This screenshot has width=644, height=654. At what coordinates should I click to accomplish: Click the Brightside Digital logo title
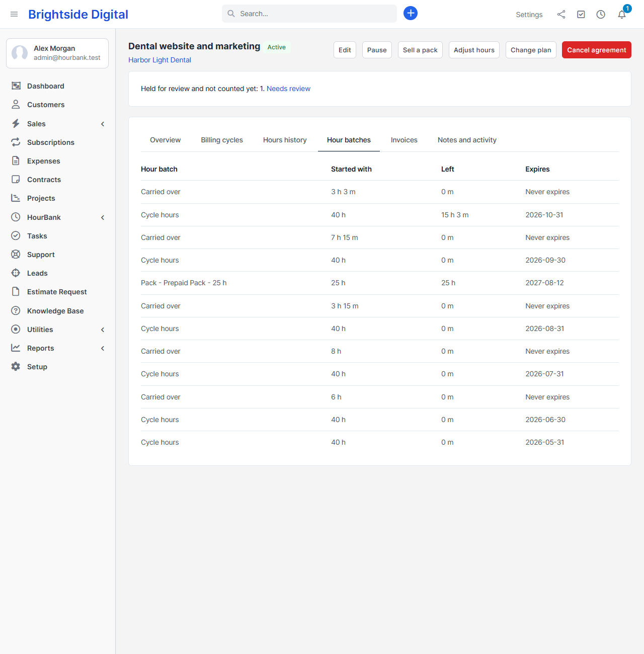pos(78,14)
